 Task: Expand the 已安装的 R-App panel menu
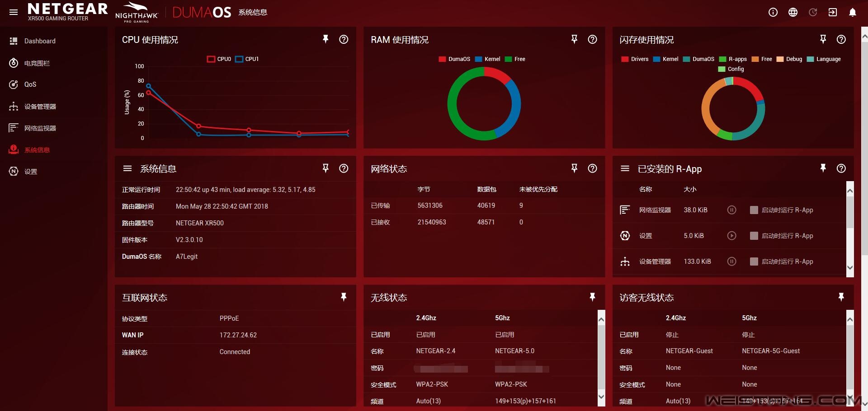(625, 168)
